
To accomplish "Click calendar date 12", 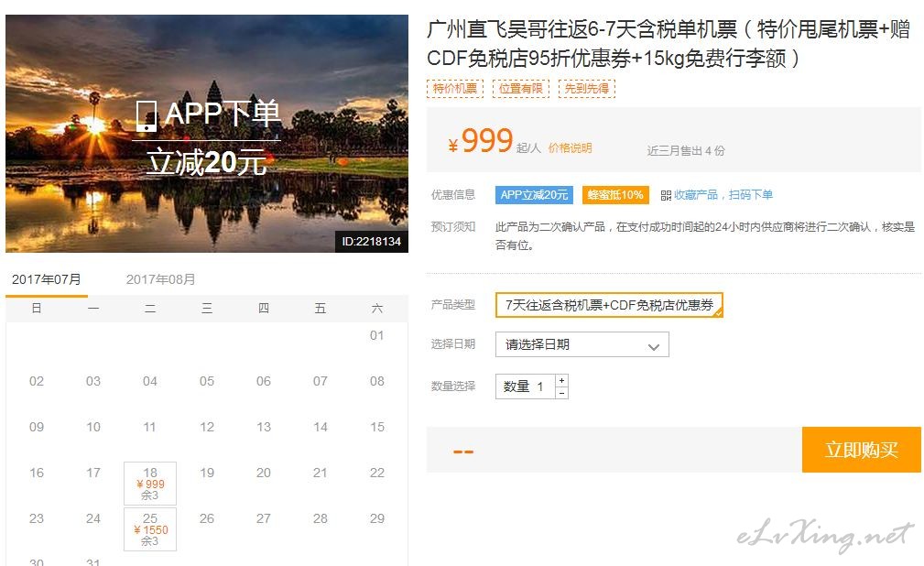I will 207,427.
